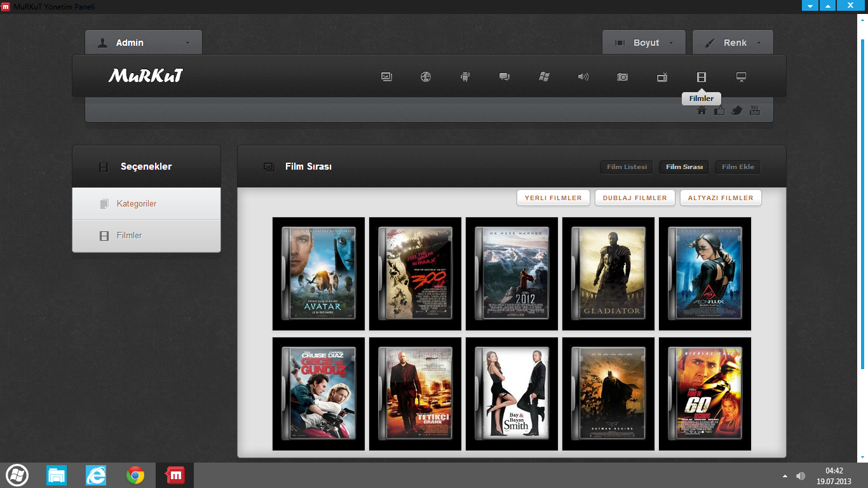Click the Admin user silhouette icon
868x488 pixels.
102,43
